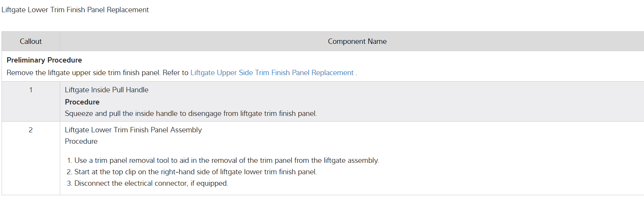644x204 pixels.
Task: Click the Component Name column header
Action: coord(357,42)
